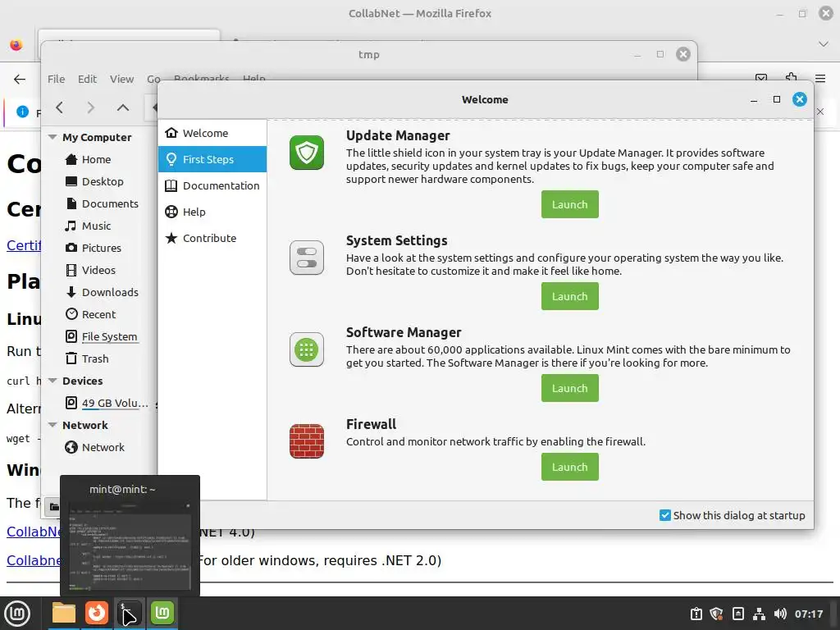This screenshot has width=840, height=630.
Task: Click the Firewall brick wall icon
Action: click(x=307, y=441)
